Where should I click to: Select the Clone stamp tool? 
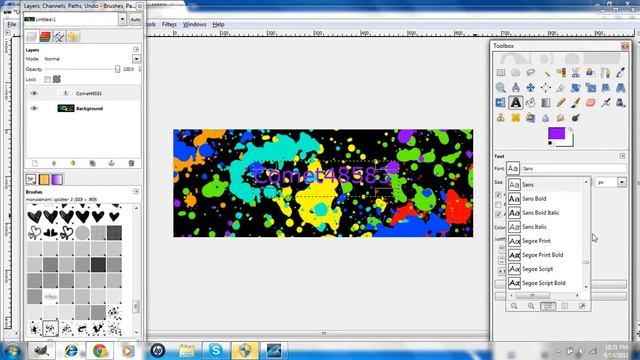(x=501, y=118)
